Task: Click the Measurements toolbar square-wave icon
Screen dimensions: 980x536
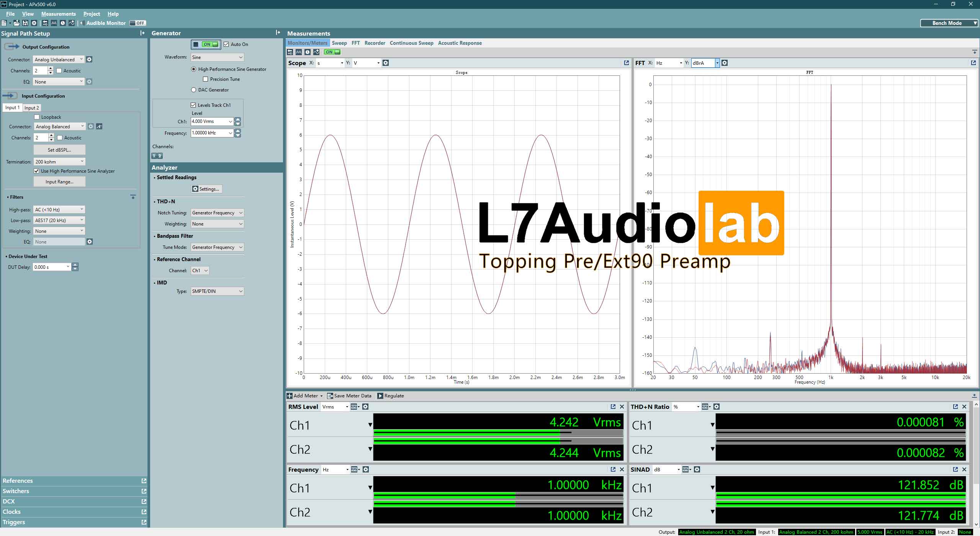Action: point(299,52)
